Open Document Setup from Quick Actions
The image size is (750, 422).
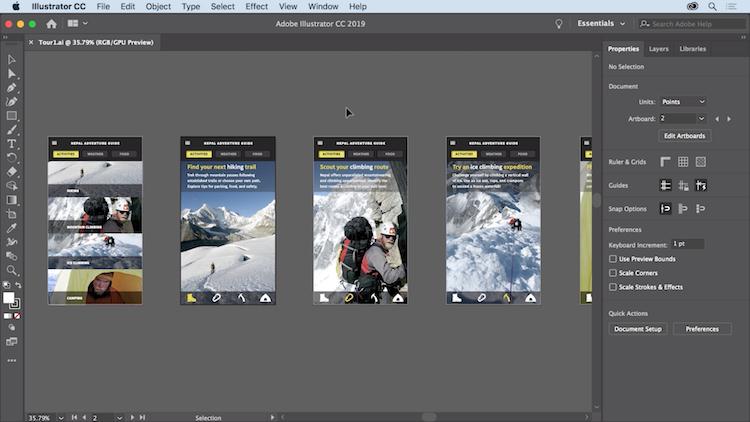pyautogui.click(x=637, y=328)
